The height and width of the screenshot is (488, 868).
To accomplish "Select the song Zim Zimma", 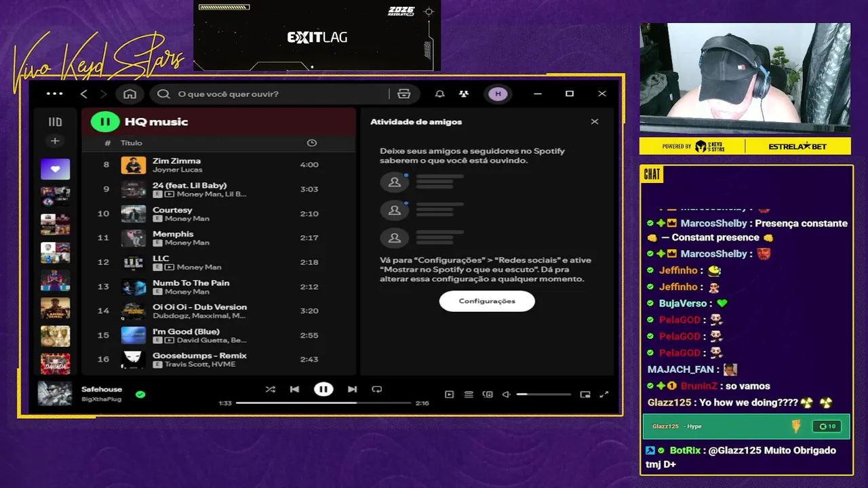I will [218, 165].
